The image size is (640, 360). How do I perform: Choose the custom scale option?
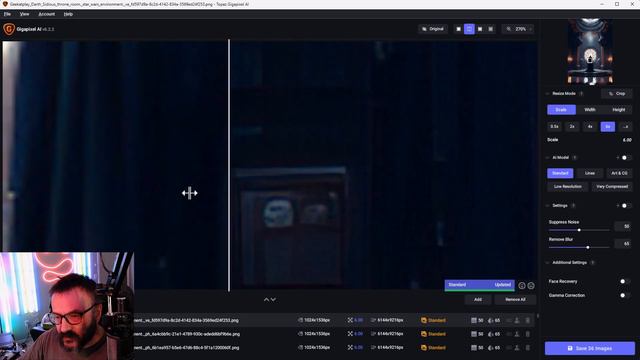626,127
